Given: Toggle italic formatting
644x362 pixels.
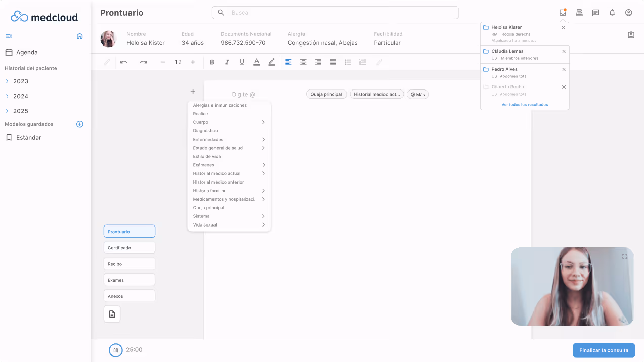Looking at the screenshot, I should 227,62.
